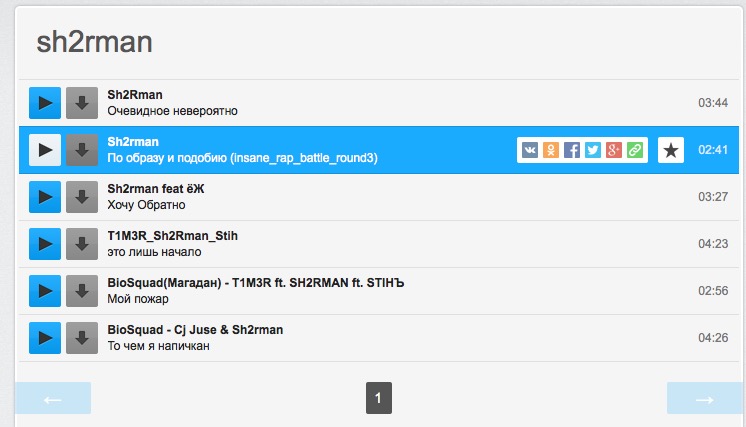This screenshot has height=427, width=746.
Task: Play the track Очевидное невероятно
Action: coord(45,103)
